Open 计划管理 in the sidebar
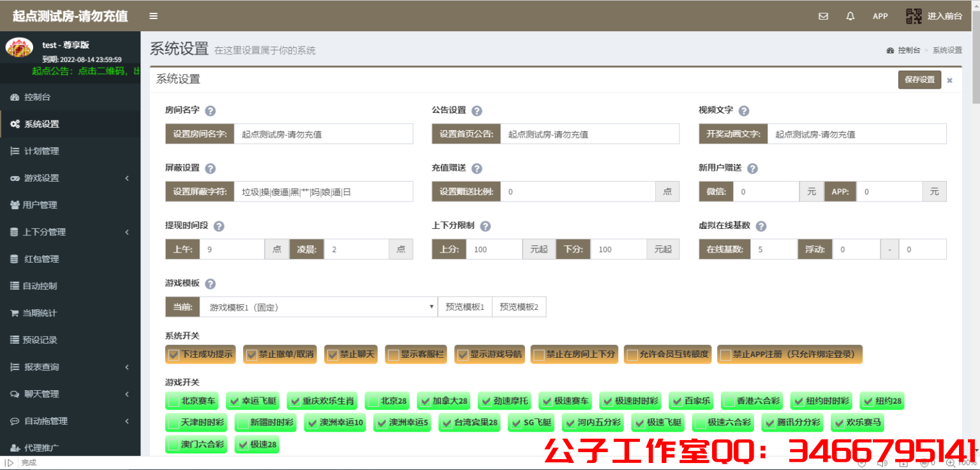Screen dimensions: 980x470 70,151
